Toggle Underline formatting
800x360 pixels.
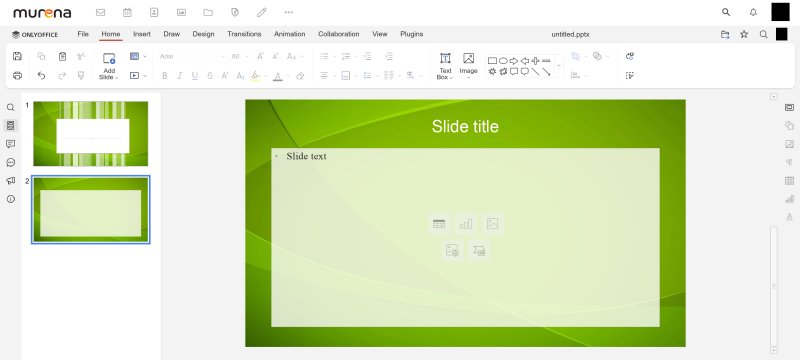[194, 75]
